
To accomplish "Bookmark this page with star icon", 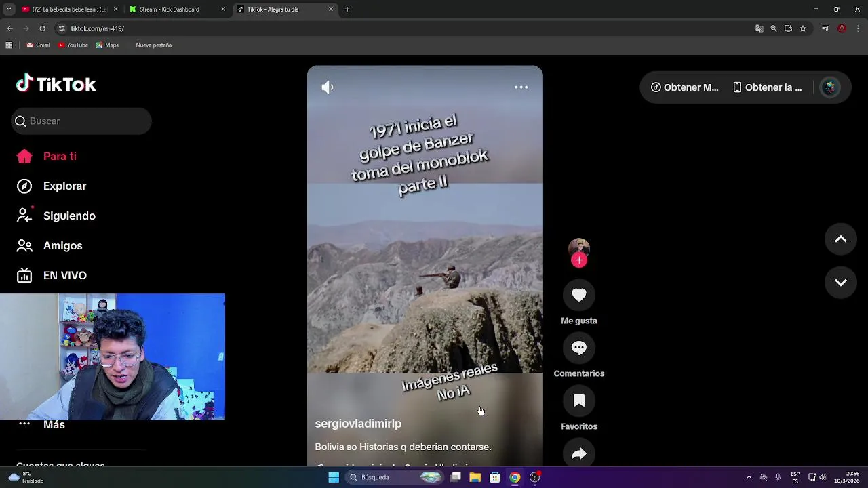I will [x=803, y=28].
